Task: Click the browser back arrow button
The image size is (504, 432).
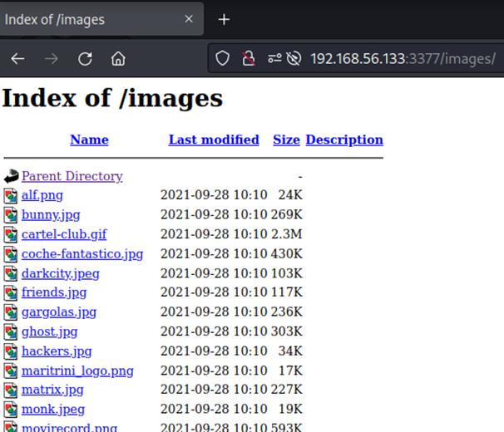Action: pyautogui.click(x=17, y=59)
